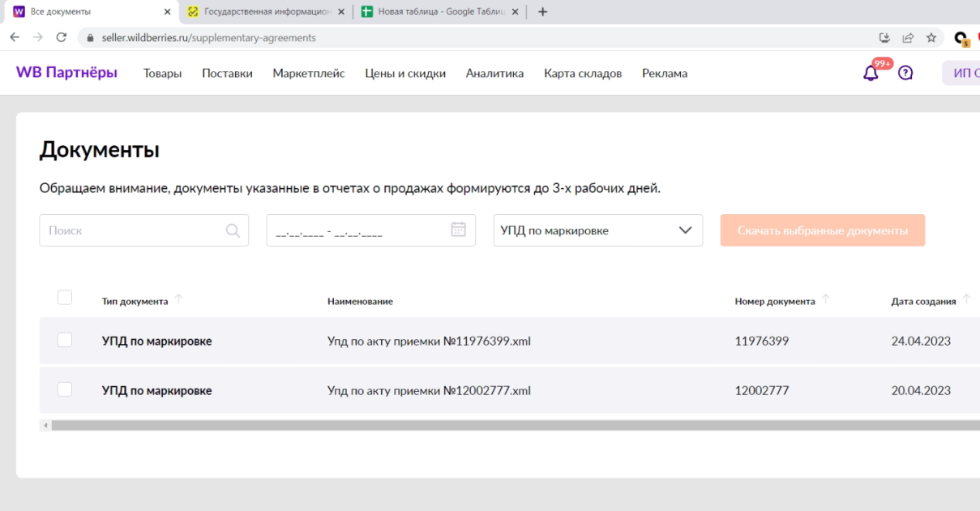
Task: Open the notifications bell icon
Action: pyautogui.click(x=871, y=74)
